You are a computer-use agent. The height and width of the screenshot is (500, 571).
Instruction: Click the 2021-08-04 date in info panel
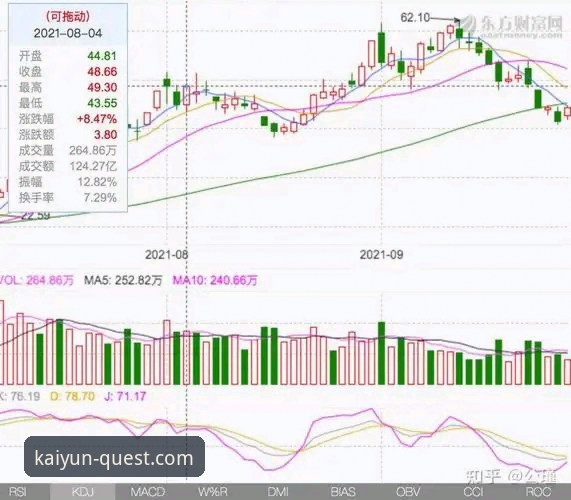(68, 34)
